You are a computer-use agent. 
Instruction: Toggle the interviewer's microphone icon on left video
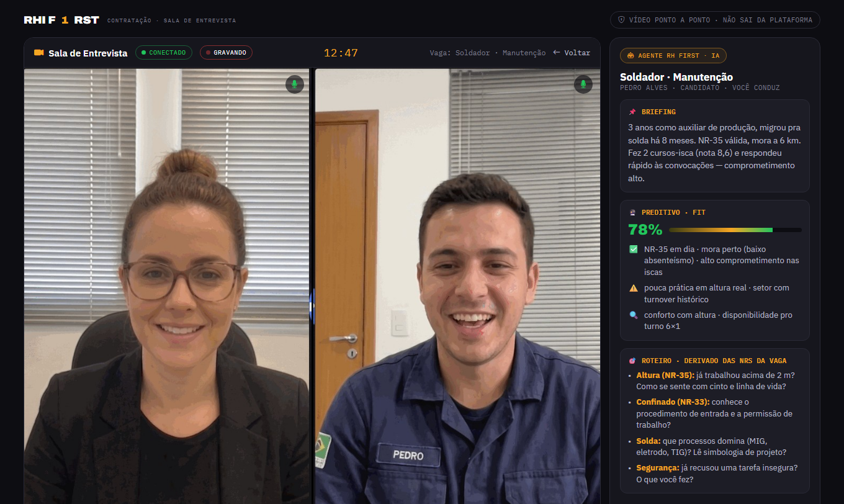(x=295, y=84)
